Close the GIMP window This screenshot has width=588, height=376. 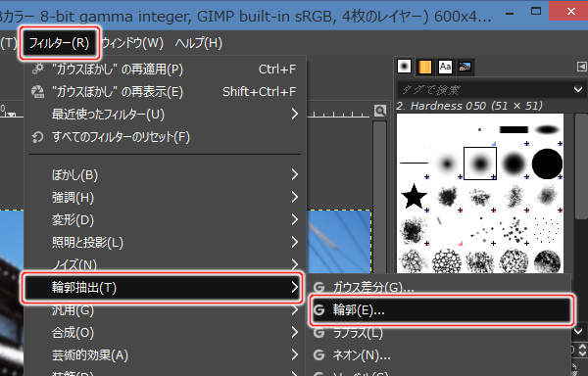[570, 11]
